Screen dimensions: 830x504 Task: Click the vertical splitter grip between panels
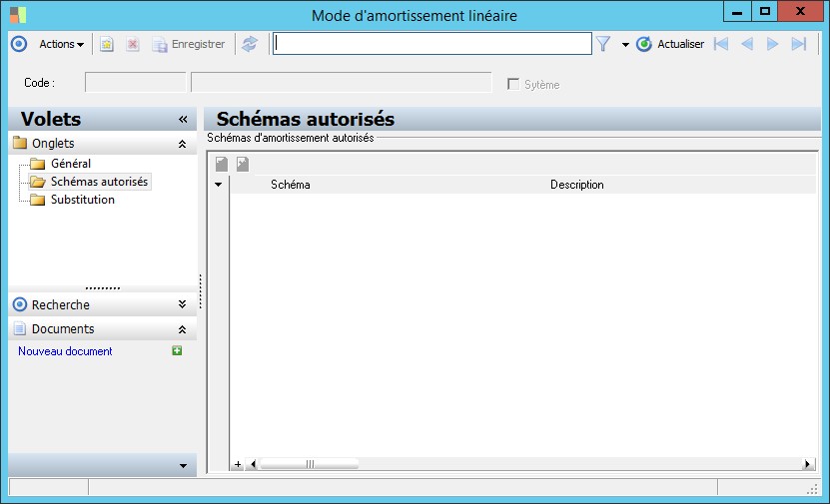click(201, 290)
